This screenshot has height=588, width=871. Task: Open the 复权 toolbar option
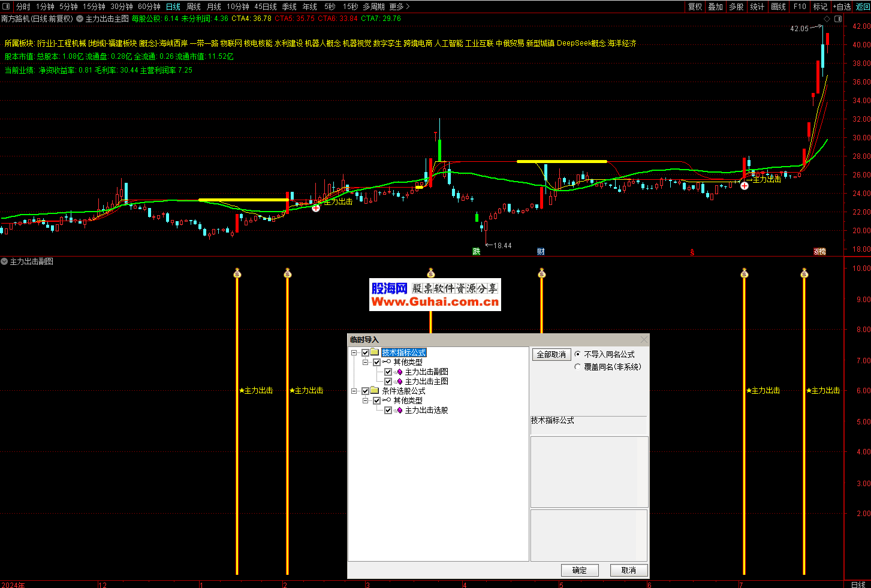pyautogui.click(x=695, y=7)
